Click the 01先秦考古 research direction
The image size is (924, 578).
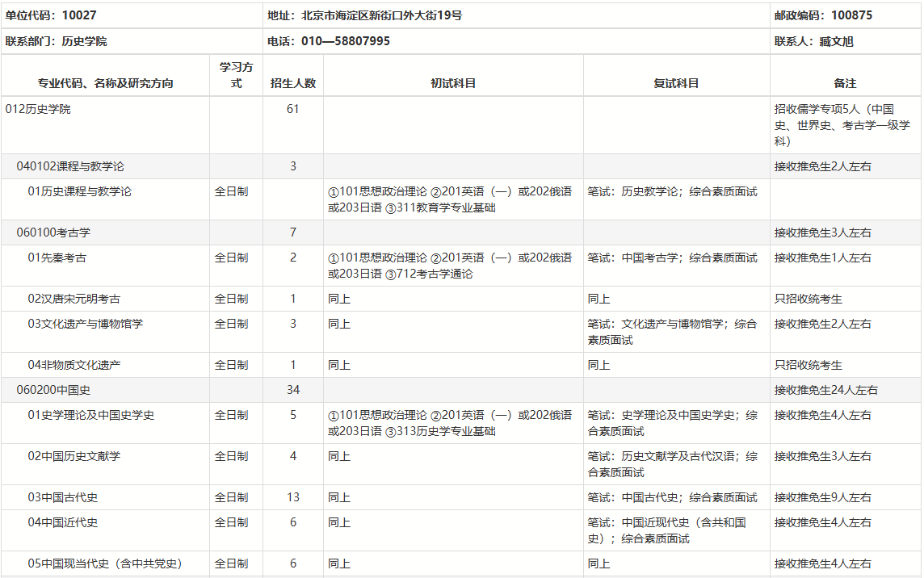(x=57, y=258)
